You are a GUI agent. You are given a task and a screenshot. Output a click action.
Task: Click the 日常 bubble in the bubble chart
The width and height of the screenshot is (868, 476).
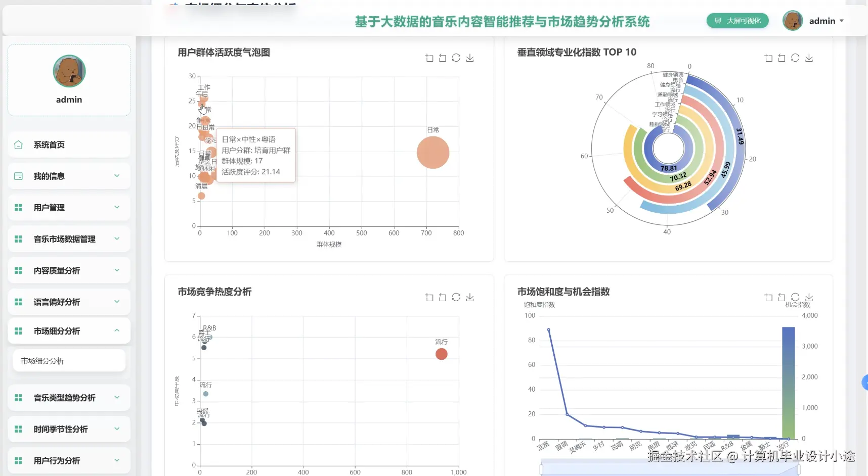(432, 152)
